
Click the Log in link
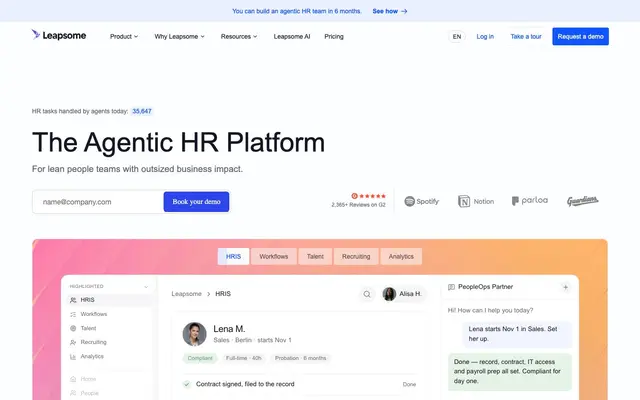tap(485, 36)
